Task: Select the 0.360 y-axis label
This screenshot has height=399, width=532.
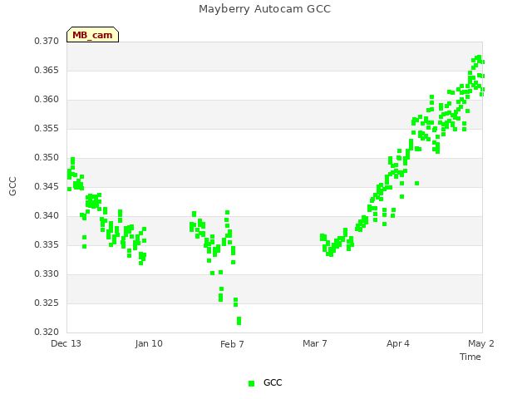Action: pyautogui.click(x=47, y=100)
